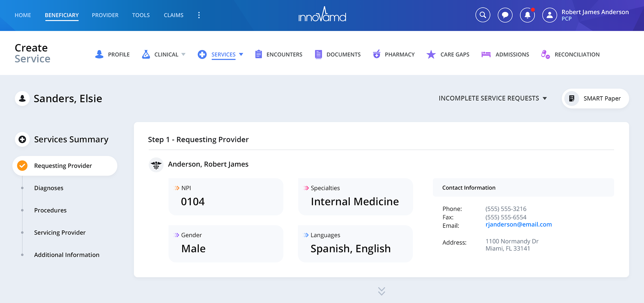Go to the Servicing Provider step
This screenshot has height=303, width=644.
(60, 233)
